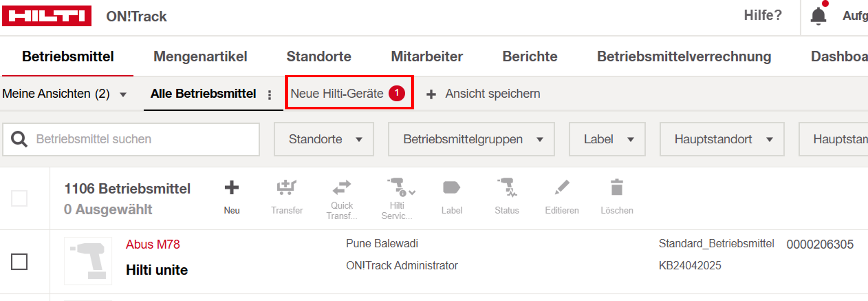Click the Label tag icon

(x=452, y=188)
